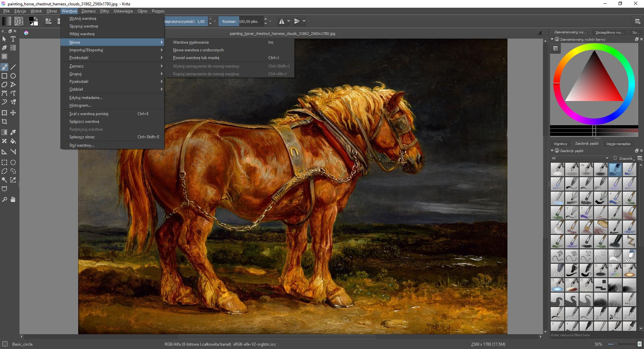Float the Zasobnik pędzli docker
The image size is (644, 349).
[x=637, y=151]
